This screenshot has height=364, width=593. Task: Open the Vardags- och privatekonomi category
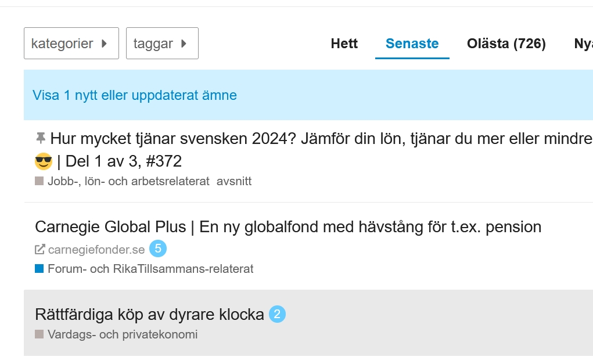[x=122, y=334]
